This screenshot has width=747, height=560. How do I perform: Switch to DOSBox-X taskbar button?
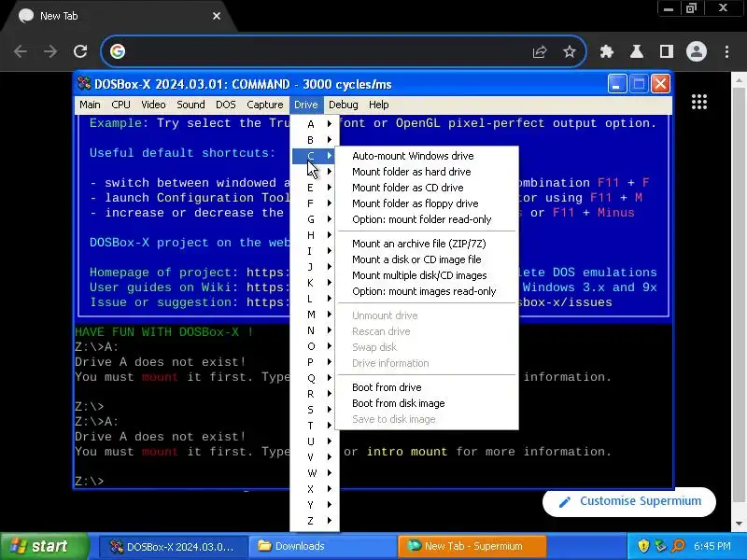point(173,546)
